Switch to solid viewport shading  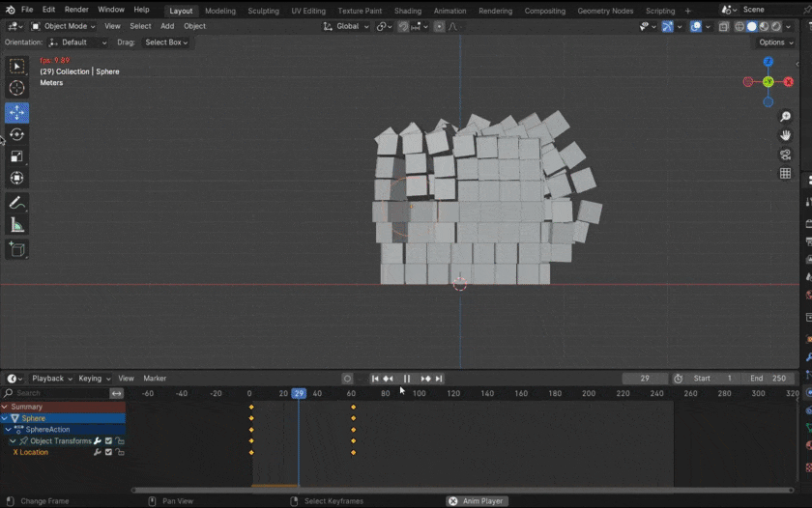(x=752, y=26)
